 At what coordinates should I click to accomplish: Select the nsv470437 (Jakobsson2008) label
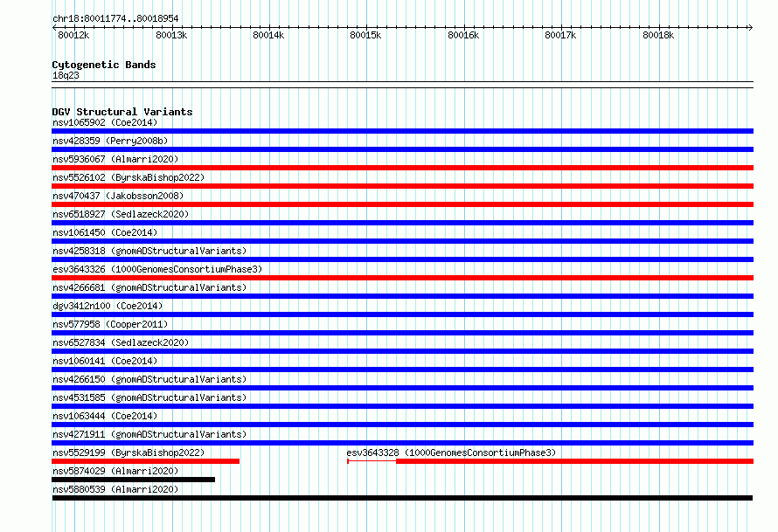[x=118, y=196]
